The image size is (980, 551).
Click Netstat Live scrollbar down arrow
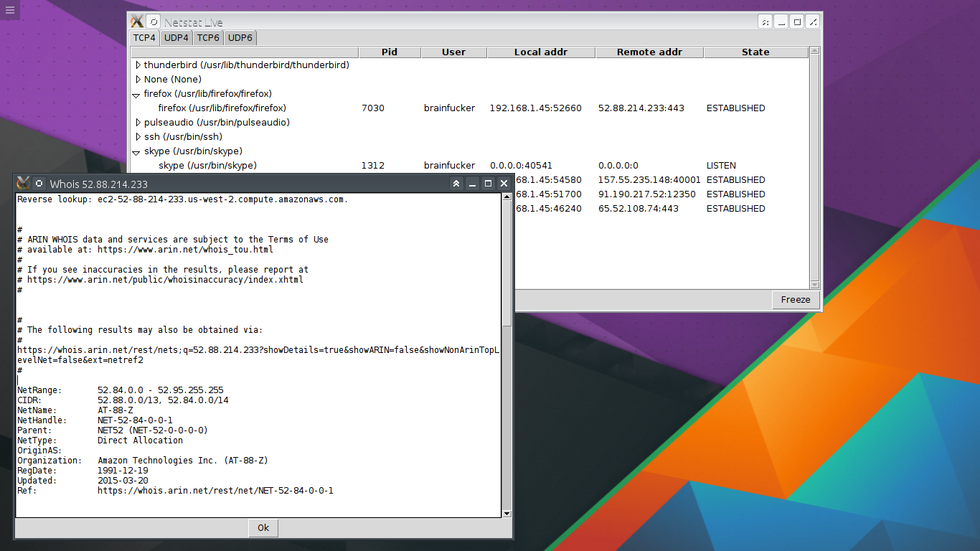click(x=814, y=284)
